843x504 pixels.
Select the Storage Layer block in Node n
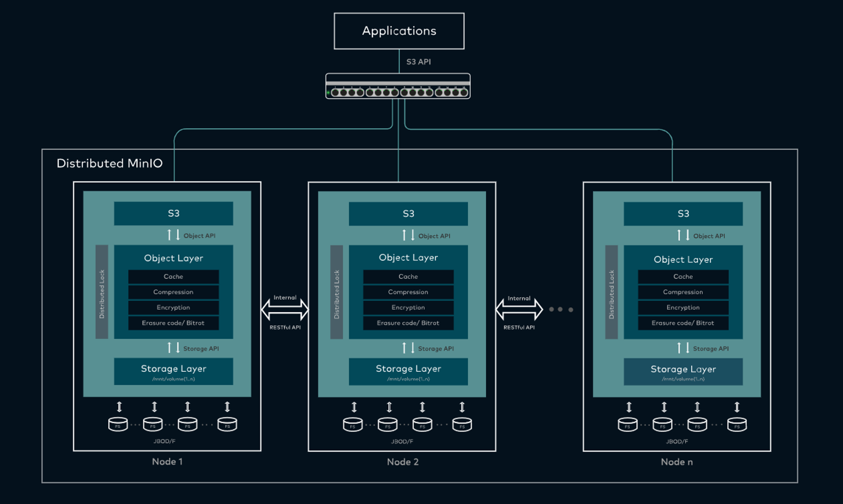coord(683,372)
